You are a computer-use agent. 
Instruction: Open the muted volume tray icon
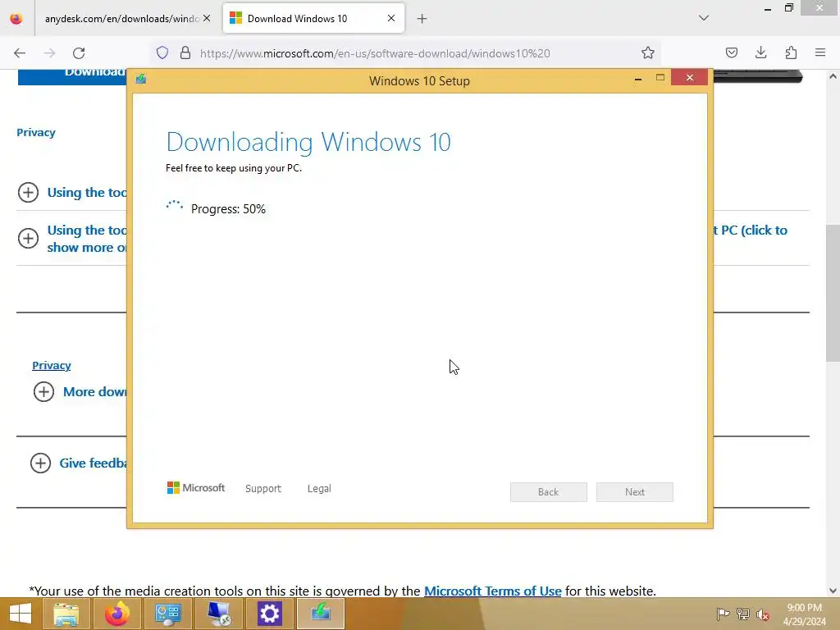tap(763, 614)
